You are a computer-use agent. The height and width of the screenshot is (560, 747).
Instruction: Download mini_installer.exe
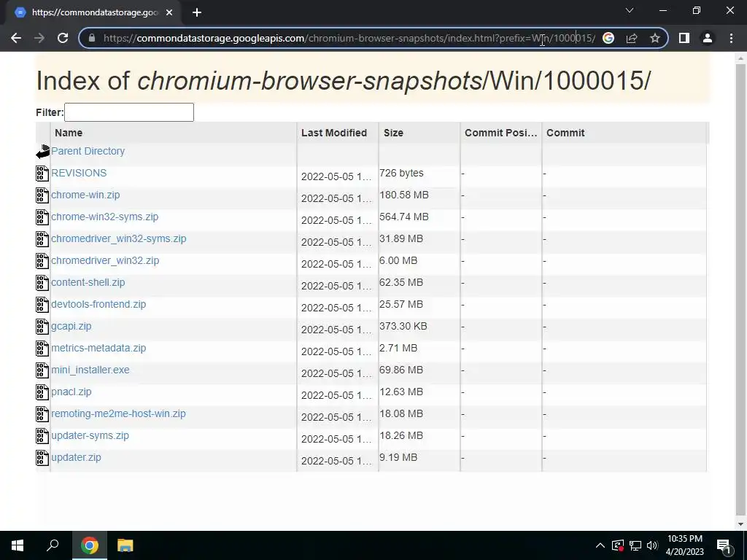pos(90,370)
